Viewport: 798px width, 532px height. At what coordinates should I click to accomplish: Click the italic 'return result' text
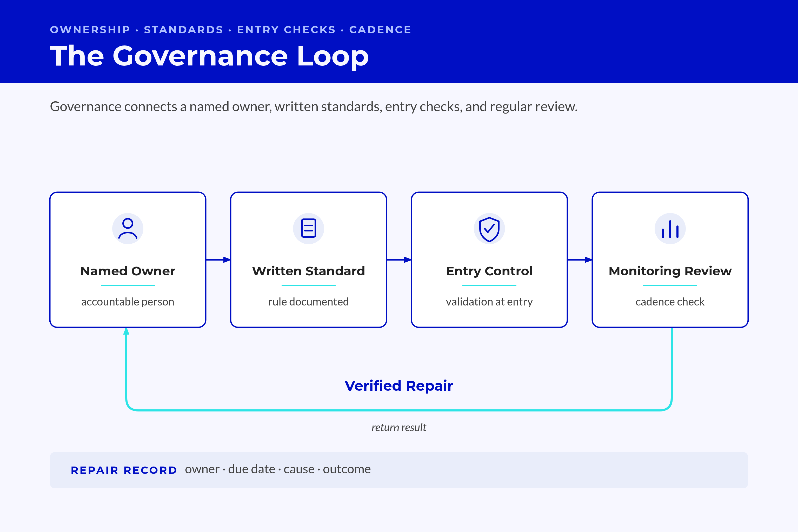(x=399, y=428)
